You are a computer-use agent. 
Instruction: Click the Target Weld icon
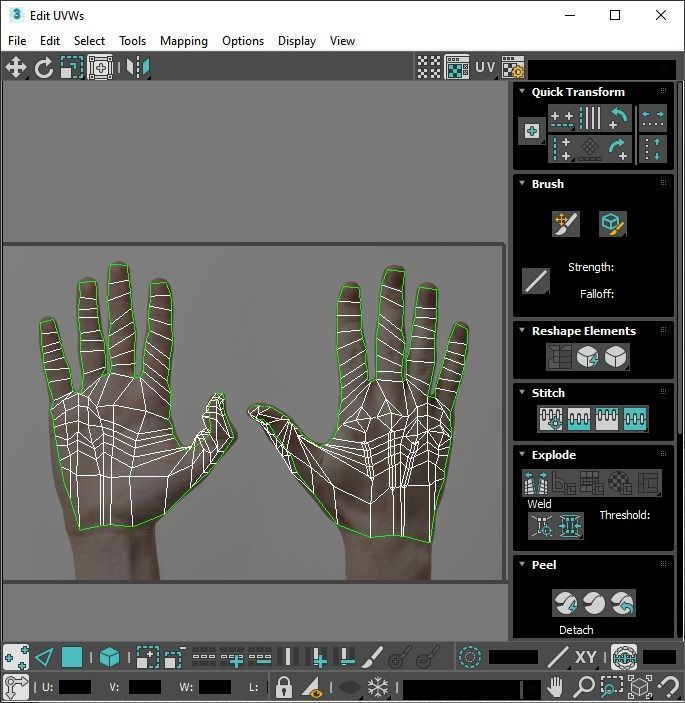(542, 525)
